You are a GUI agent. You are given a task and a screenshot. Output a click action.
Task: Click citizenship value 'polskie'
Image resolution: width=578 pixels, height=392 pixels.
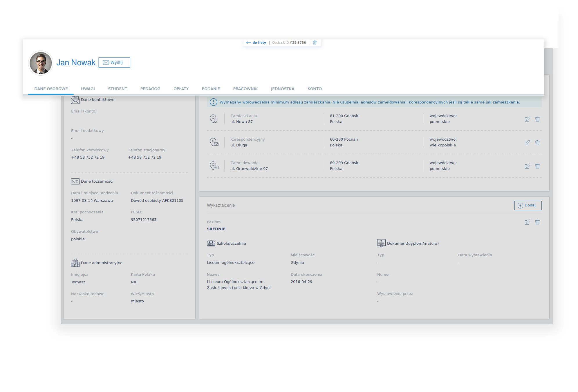click(x=78, y=239)
